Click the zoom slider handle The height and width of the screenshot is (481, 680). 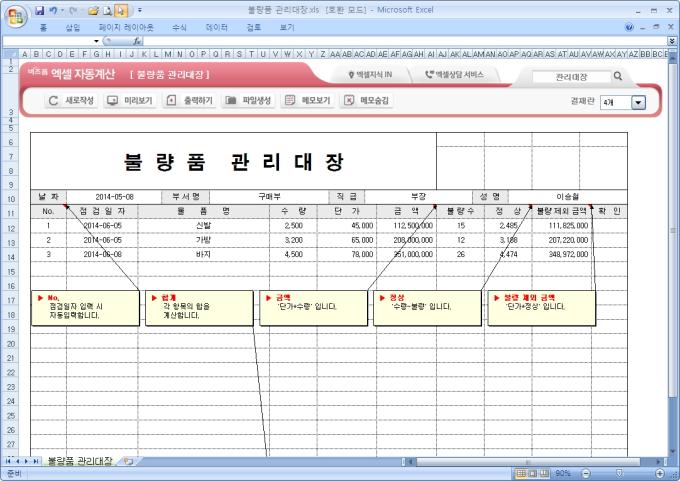(x=619, y=473)
